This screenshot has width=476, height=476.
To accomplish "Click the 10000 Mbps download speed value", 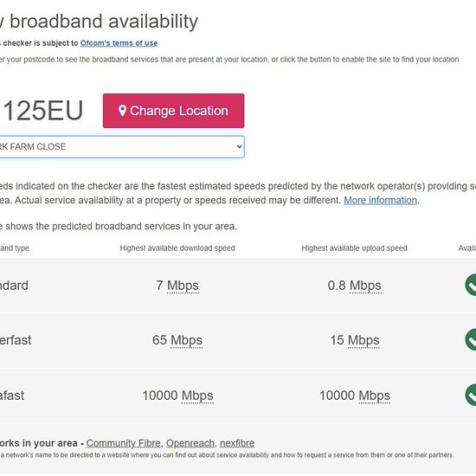I will coord(177,396).
